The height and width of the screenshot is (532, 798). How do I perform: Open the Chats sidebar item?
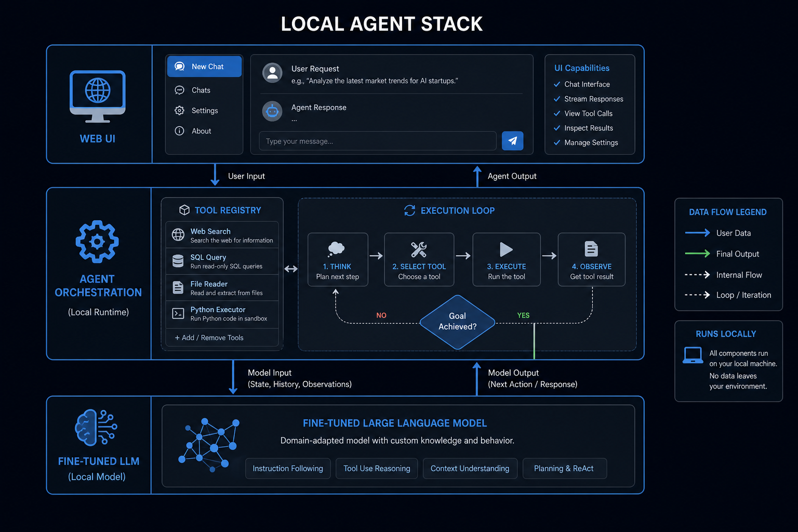click(x=204, y=90)
